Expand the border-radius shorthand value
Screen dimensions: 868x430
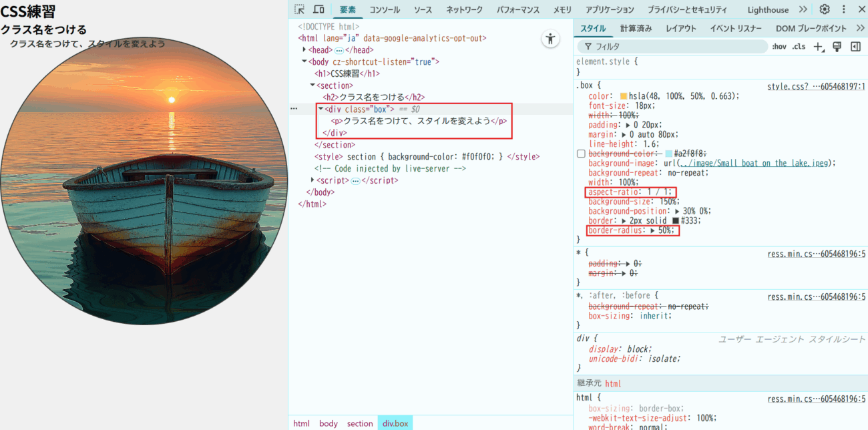653,230
